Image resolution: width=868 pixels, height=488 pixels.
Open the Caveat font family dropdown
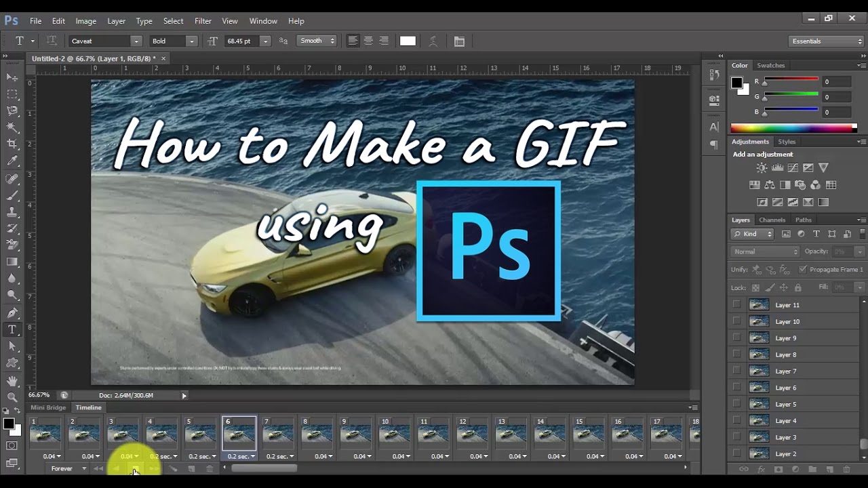point(136,41)
